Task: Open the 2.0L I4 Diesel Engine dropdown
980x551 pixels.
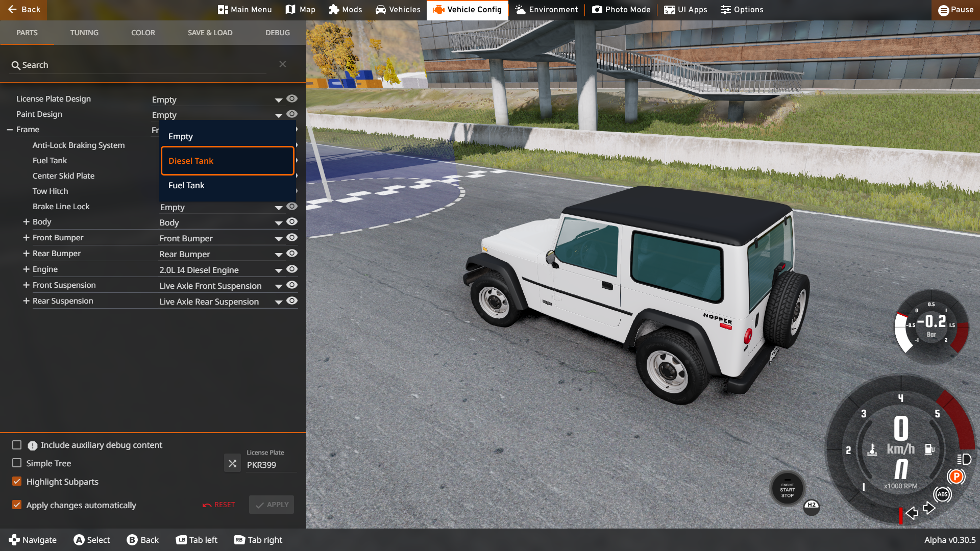Action: point(221,270)
